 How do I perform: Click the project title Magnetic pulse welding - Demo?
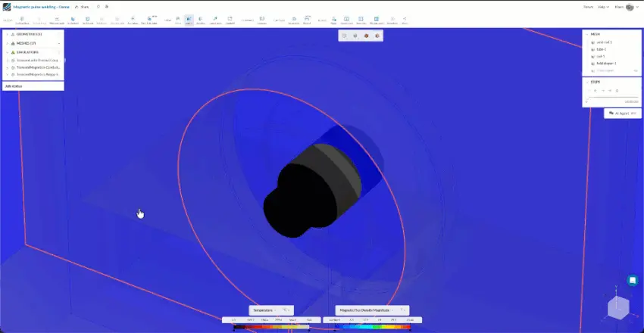[41, 7]
